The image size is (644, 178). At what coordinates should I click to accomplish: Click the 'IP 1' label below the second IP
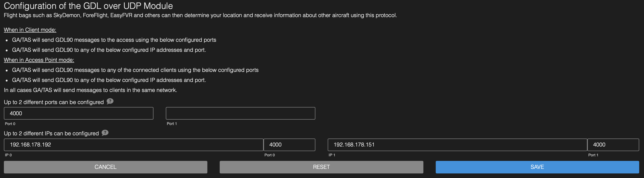[x=332, y=155]
